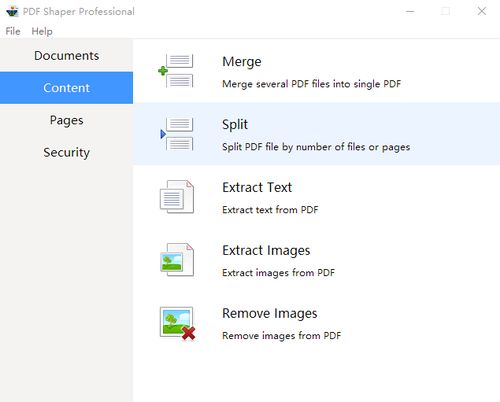Open the File menu
500x402 pixels.
(x=13, y=31)
